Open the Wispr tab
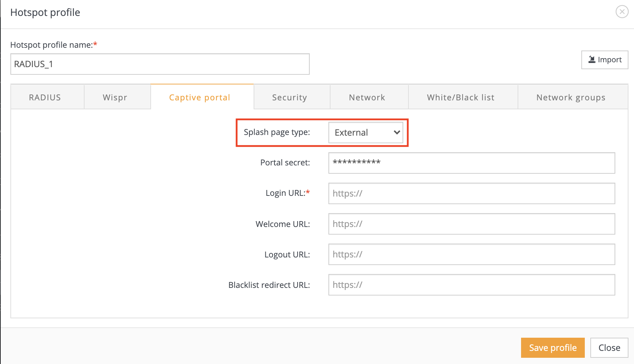The width and height of the screenshot is (634, 364). [115, 97]
